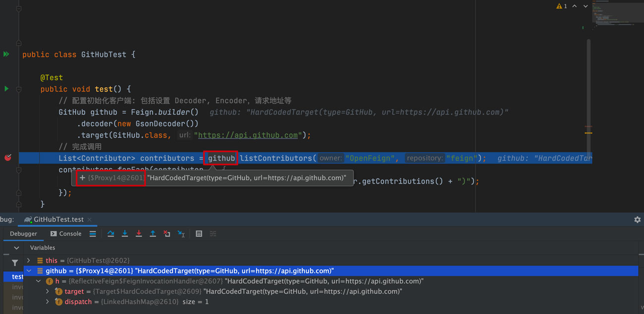
Task: Close the GitHubTest.test debug session tab
Action: [x=89, y=219]
